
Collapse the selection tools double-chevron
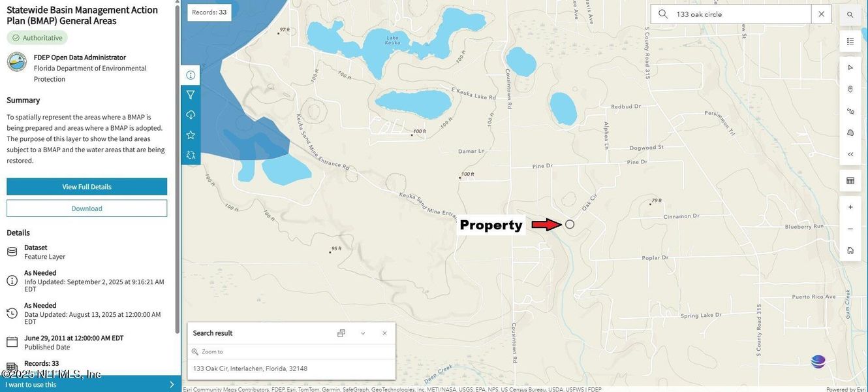point(850,154)
